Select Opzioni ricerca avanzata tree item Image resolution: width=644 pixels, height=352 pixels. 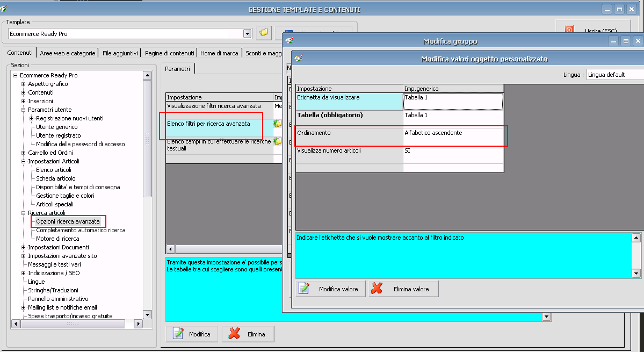(68, 221)
